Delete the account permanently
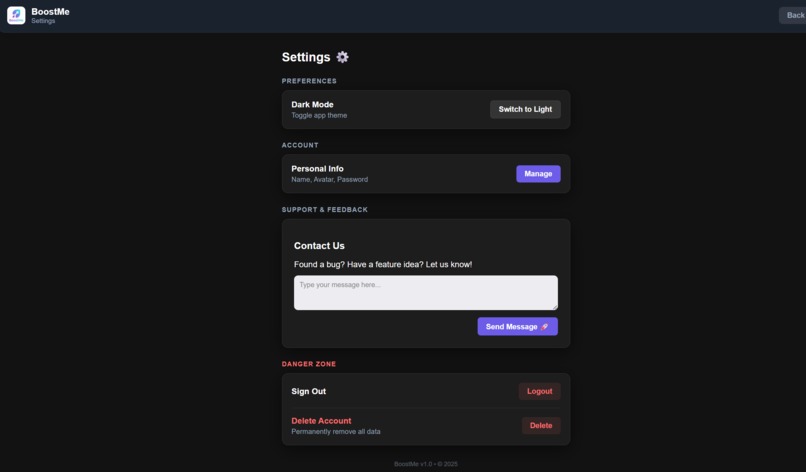The image size is (806, 472). (x=541, y=425)
